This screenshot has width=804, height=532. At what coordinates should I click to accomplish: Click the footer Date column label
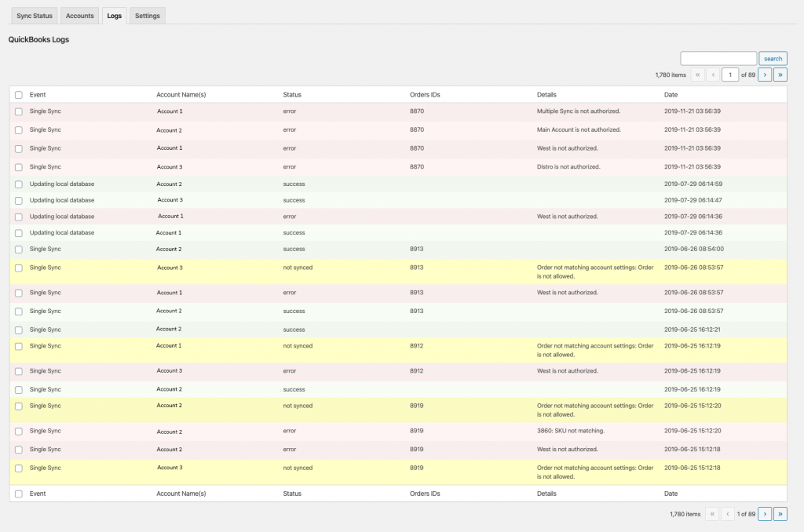(x=671, y=494)
